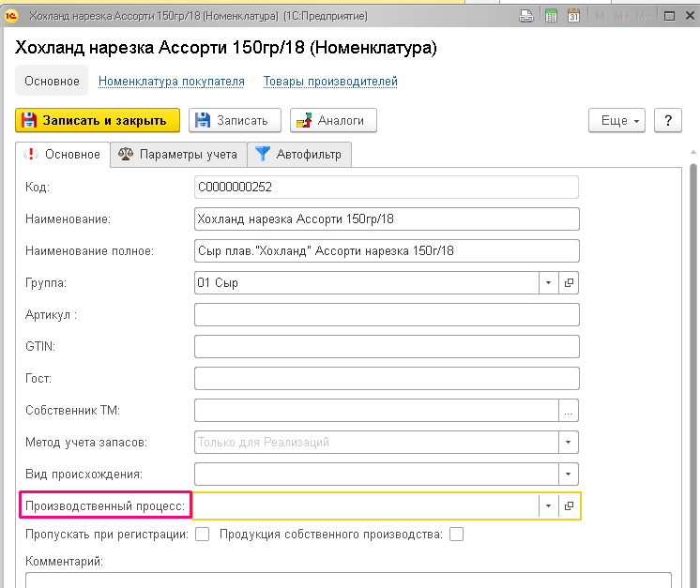Toggle Пропускать при регистрации checkbox

click(203, 534)
